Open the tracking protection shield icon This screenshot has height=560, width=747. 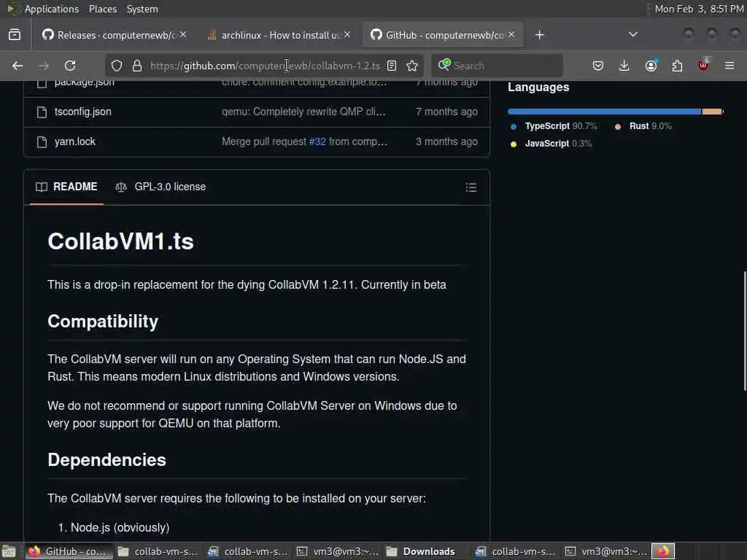tap(117, 66)
